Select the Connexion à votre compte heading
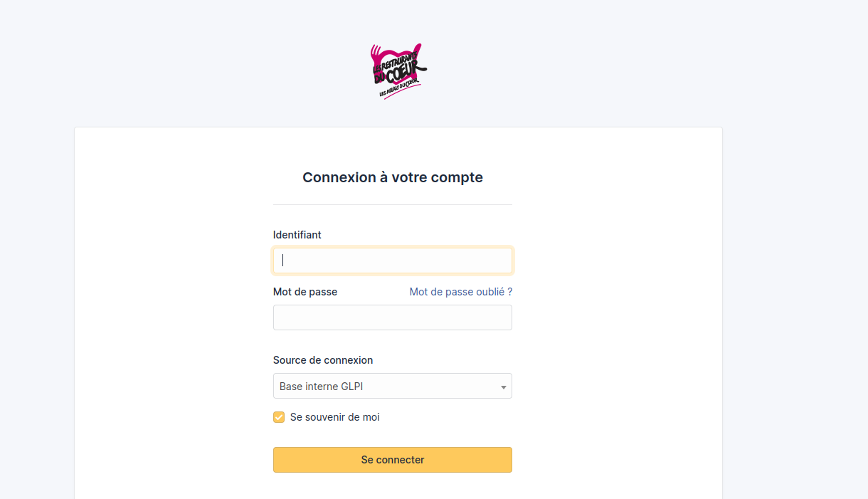Image resolution: width=868 pixels, height=499 pixels. click(392, 177)
